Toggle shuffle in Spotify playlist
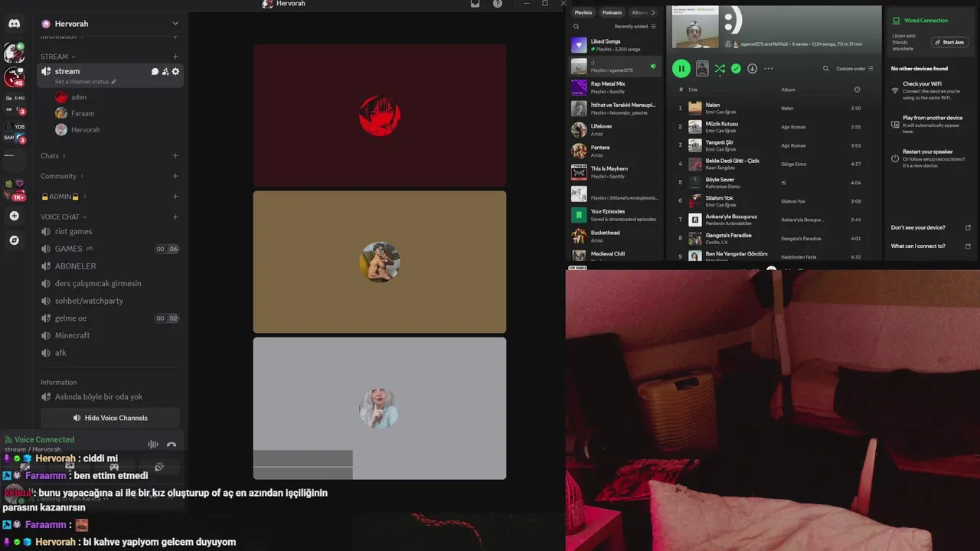Image resolution: width=980 pixels, height=551 pixels. pyautogui.click(x=720, y=69)
